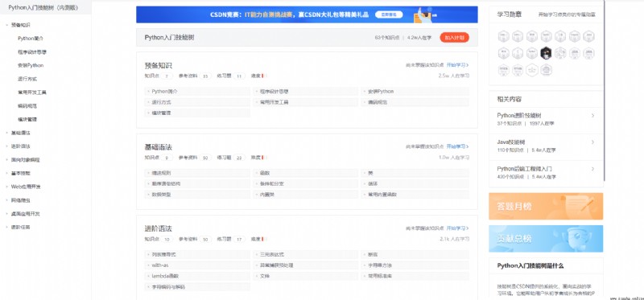Select 运行方式 in the sidebar tree
This screenshot has width=644, height=300.
click(27, 79)
